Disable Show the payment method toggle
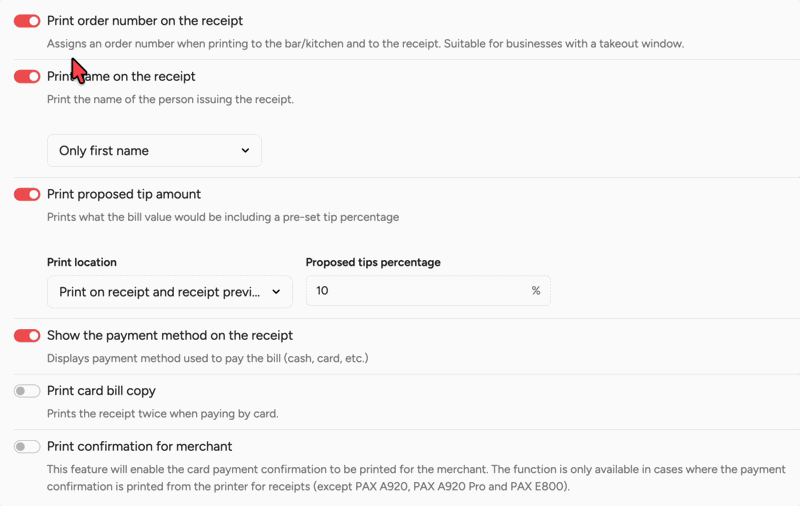The width and height of the screenshot is (800, 506). click(x=27, y=336)
